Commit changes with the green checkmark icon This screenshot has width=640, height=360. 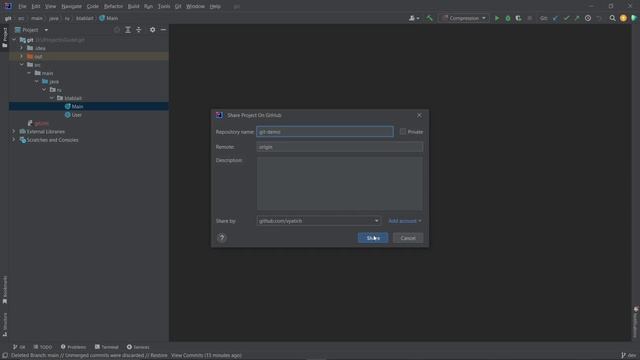pos(566,18)
